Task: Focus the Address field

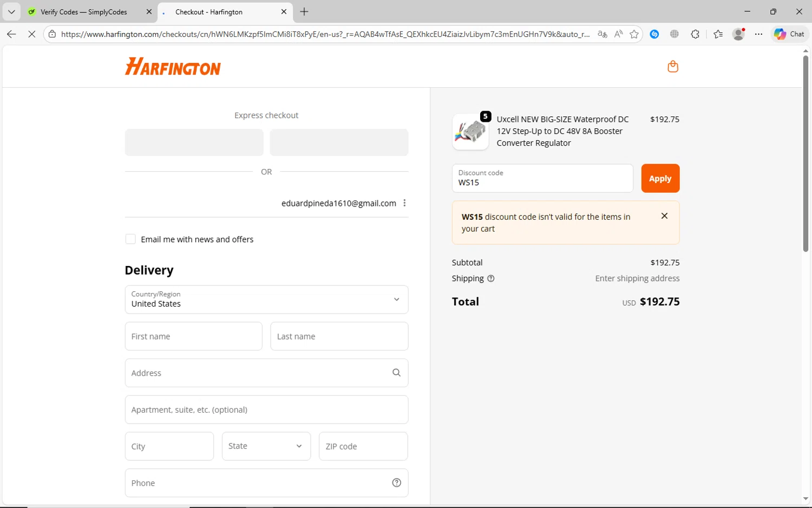Action: click(266, 373)
